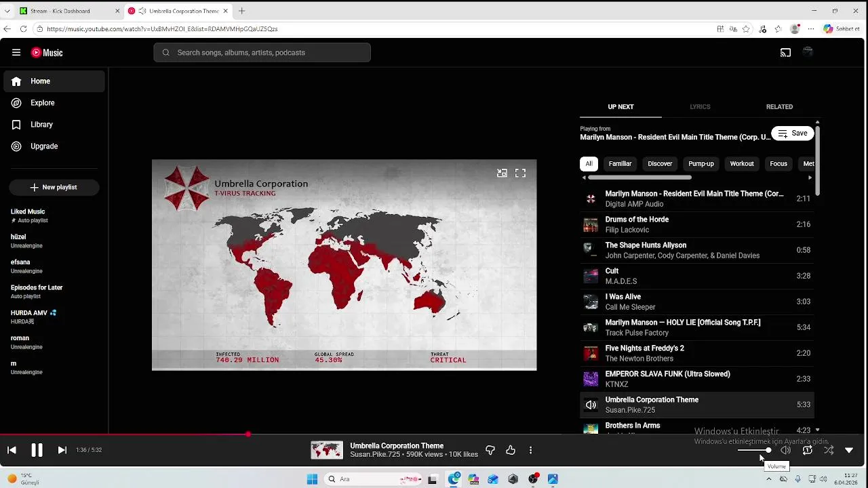The height and width of the screenshot is (488, 868).
Task: Open the hamburger guide menu
Action: pos(16,52)
